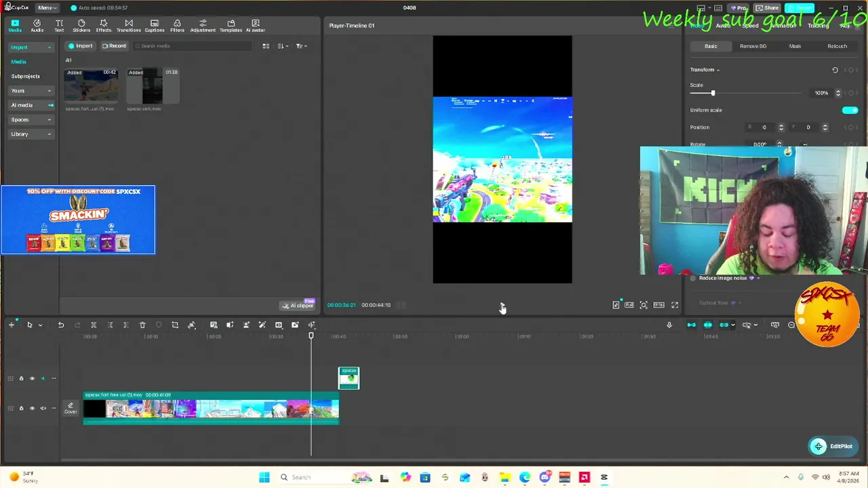Click the Redo arrow in timeline toolbar
Viewport: 868px width, 488px height.
pos(77,325)
